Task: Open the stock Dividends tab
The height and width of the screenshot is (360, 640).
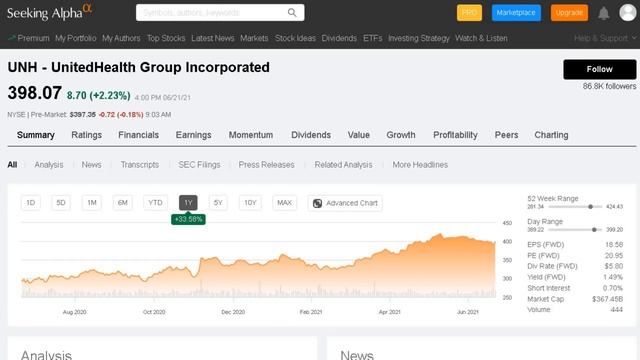Action: pyautogui.click(x=311, y=135)
